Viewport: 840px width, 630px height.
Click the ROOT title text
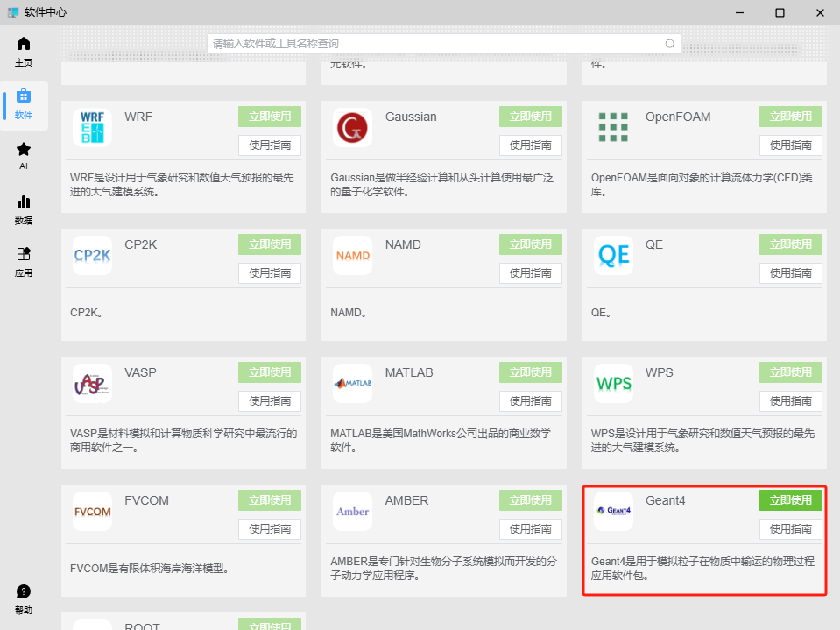tap(142, 626)
